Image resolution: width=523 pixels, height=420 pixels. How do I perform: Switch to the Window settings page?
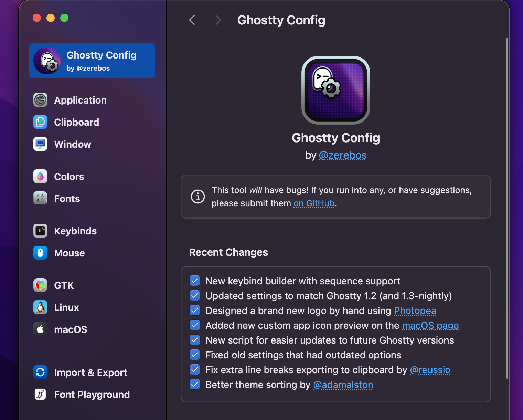(x=73, y=144)
